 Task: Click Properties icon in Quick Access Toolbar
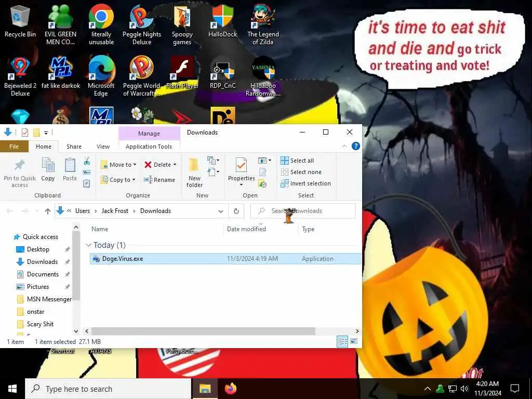pos(25,132)
